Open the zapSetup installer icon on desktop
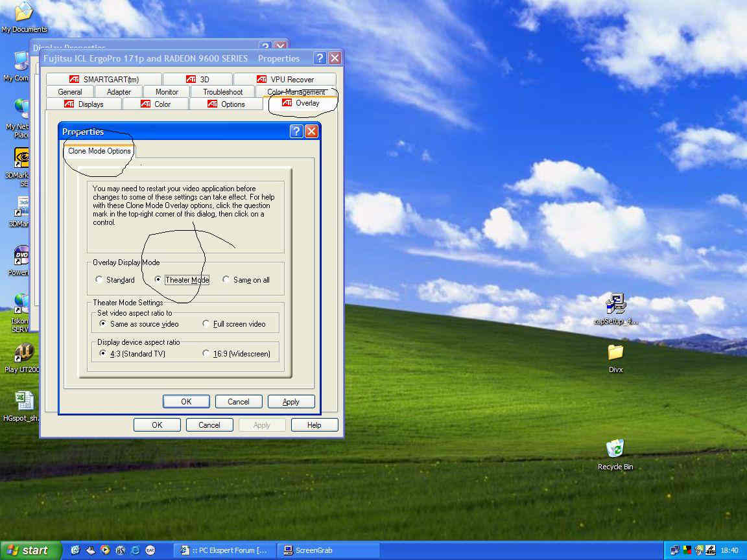The width and height of the screenshot is (747, 560). [x=615, y=309]
